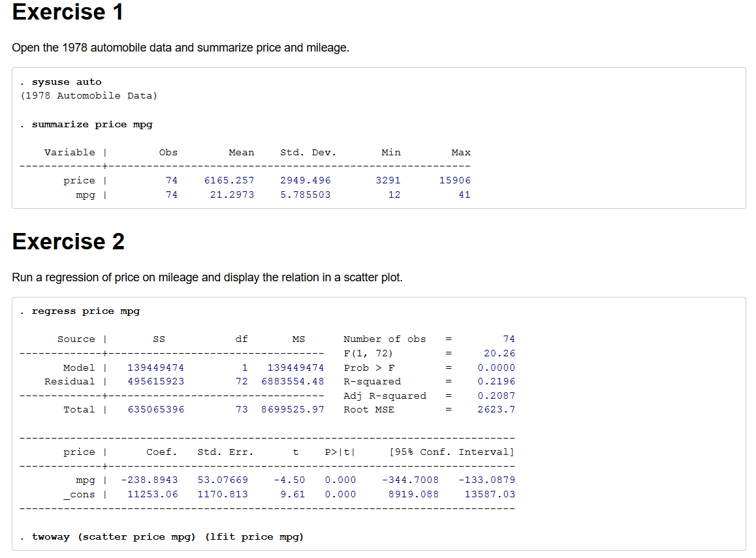Image resolution: width=756 pixels, height=558 pixels.
Task: Click the '[95% Conf. Interval]' column header
Action: 451,452
